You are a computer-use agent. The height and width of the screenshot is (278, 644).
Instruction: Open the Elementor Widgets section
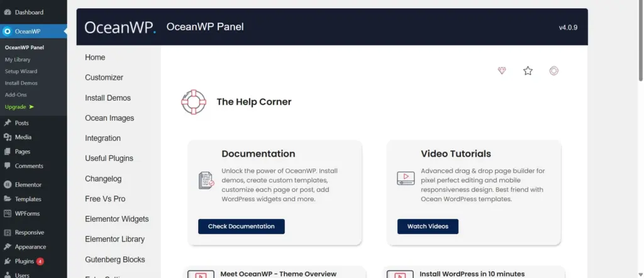click(x=116, y=219)
